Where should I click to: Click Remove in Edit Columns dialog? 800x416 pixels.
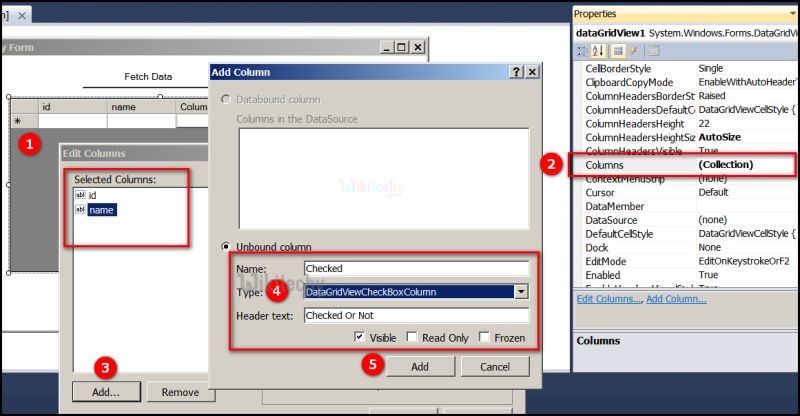coord(180,392)
